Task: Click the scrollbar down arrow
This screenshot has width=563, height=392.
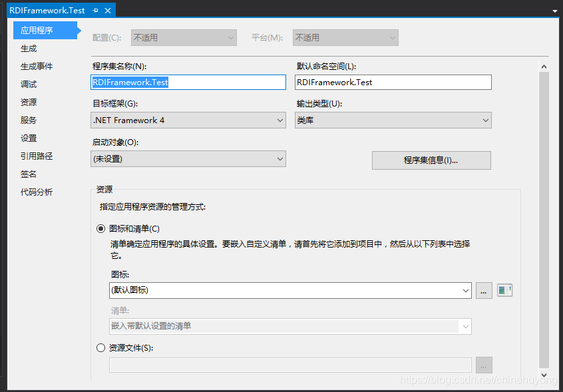Action: coord(544,375)
